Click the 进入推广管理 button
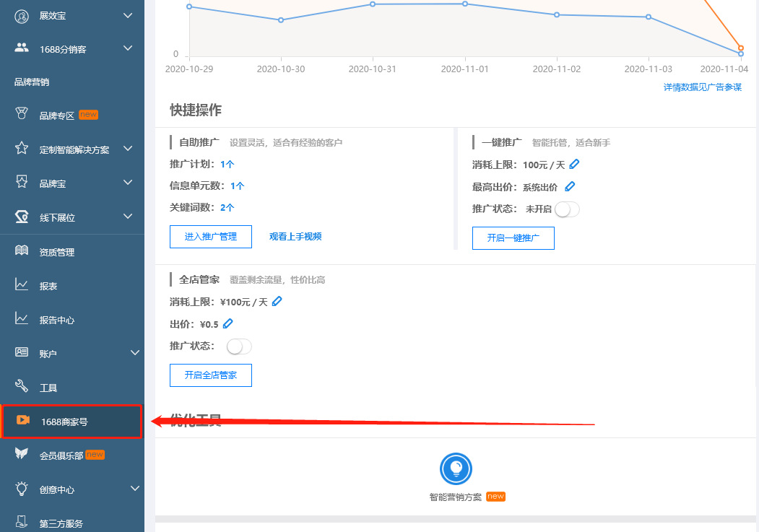The image size is (759, 532). coord(211,237)
